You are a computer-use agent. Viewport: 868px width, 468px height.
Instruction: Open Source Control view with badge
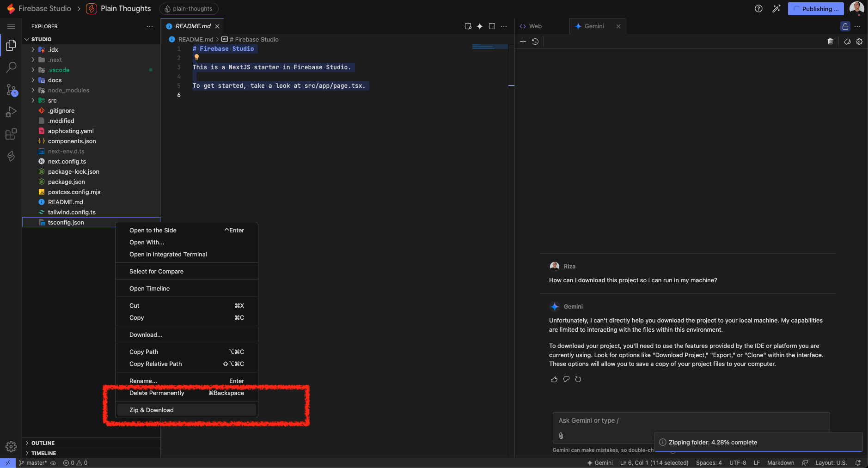[11, 90]
